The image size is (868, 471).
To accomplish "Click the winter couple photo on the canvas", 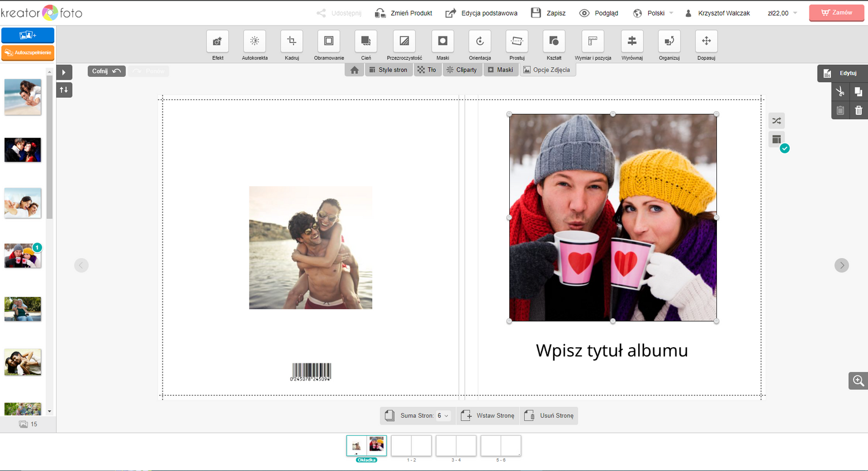I will pyautogui.click(x=613, y=218).
